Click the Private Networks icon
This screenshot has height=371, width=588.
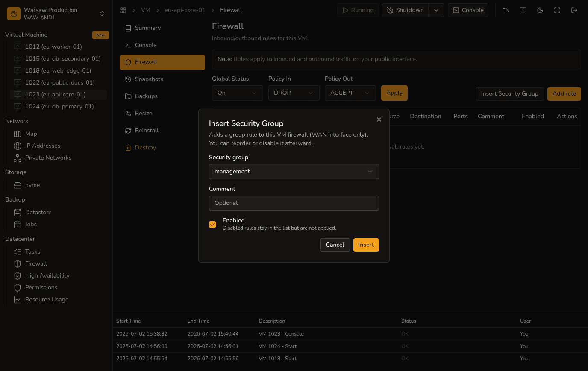pos(18,158)
